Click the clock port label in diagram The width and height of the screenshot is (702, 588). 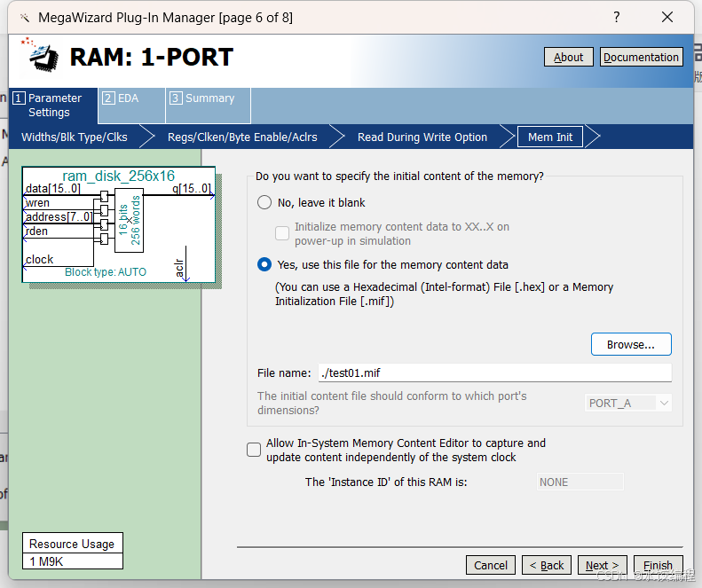click(x=39, y=259)
